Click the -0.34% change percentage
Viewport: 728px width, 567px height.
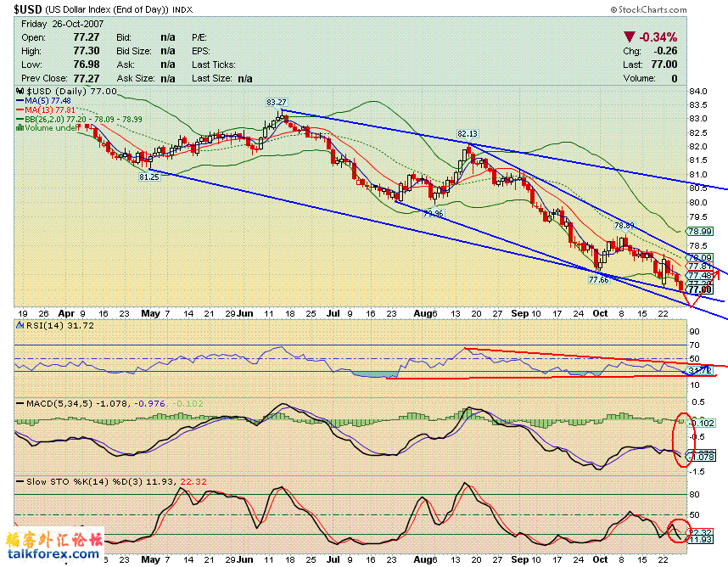[658, 37]
